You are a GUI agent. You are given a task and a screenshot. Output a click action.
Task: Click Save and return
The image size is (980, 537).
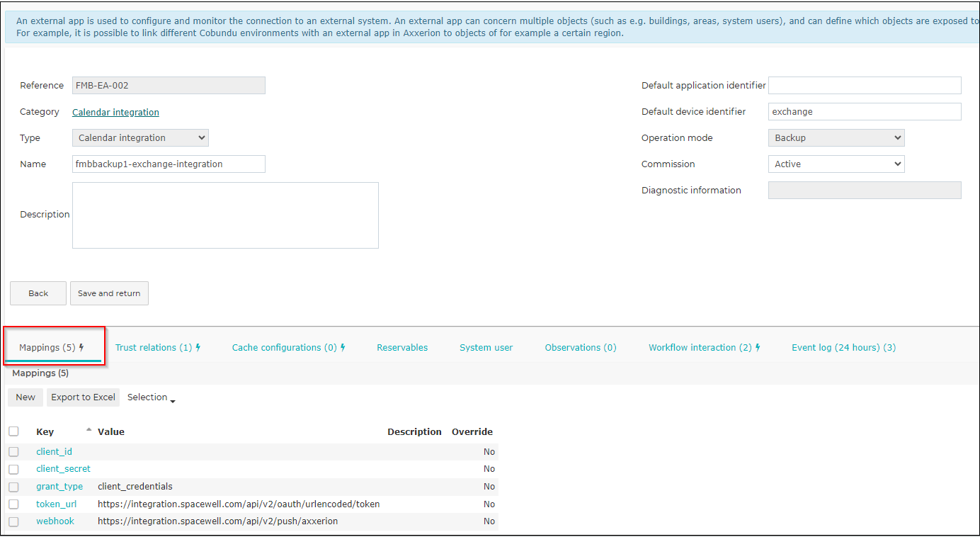(x=109, y=293)
